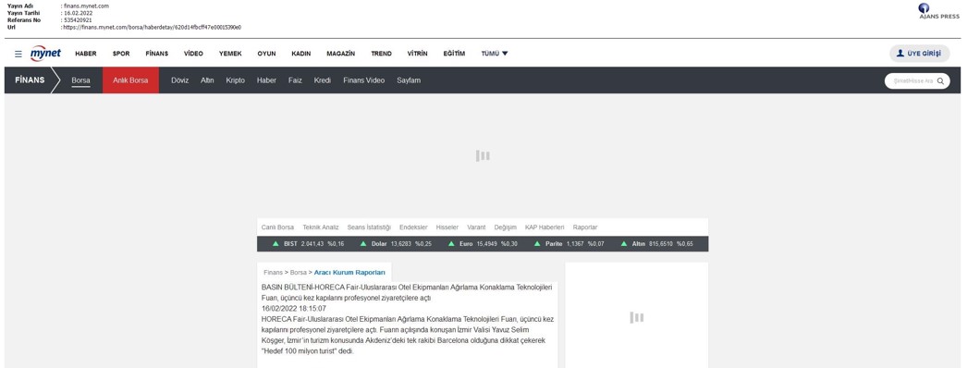Select the Borsa tab
This screenshot has width=980, height=368.
pyautogui.click(x=80, y=80)
